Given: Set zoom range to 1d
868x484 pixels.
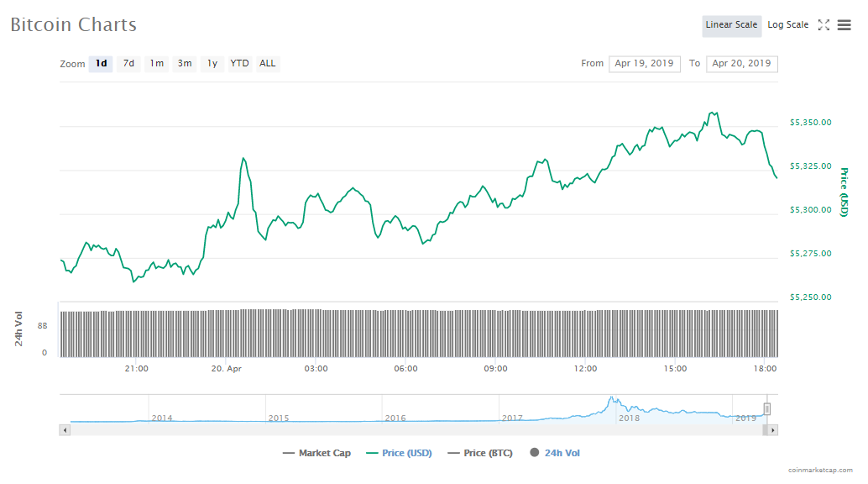Looking at the screenshot, I should [101, 64].
